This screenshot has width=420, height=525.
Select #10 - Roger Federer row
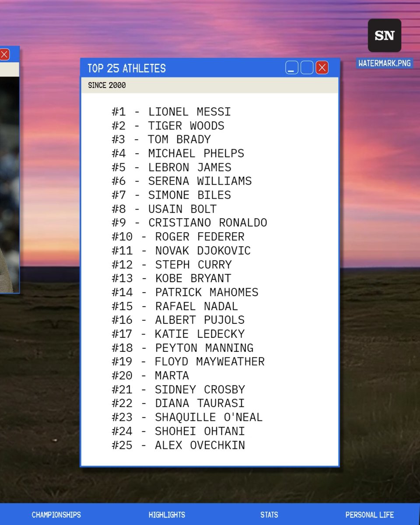click(x=178, y=237)
